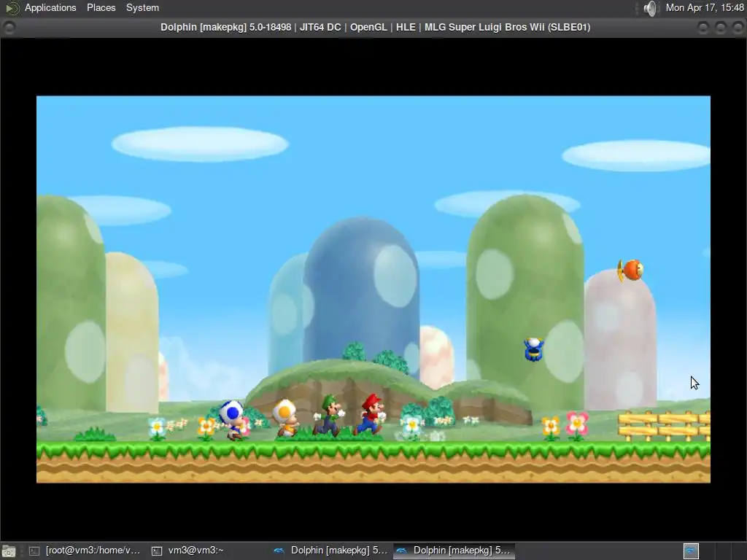Switch to the first Dolphin taskbar entry
Viewport: 747px width, 560px height.
pos(331,551)
